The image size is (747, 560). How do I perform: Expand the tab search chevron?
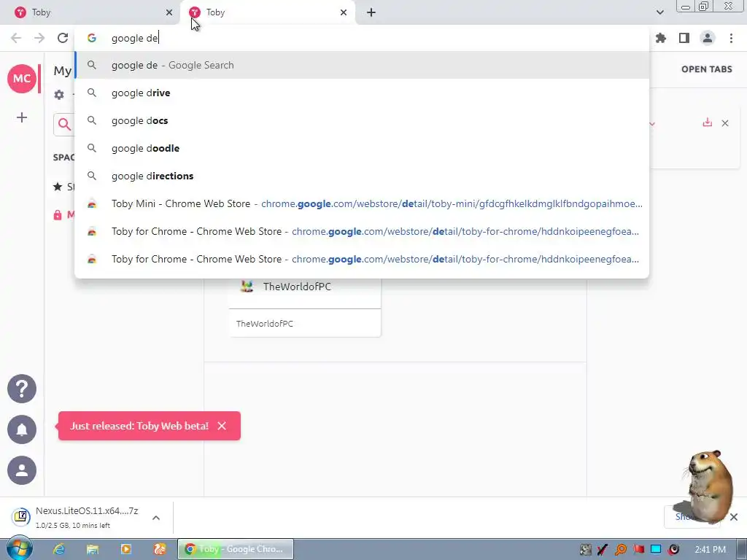(x=659, y=12)
